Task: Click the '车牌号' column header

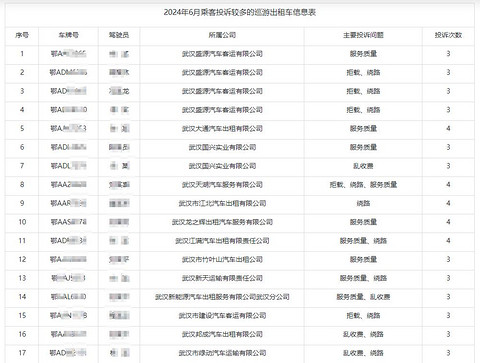Action: pyautogui.click(x=69, y=35)
